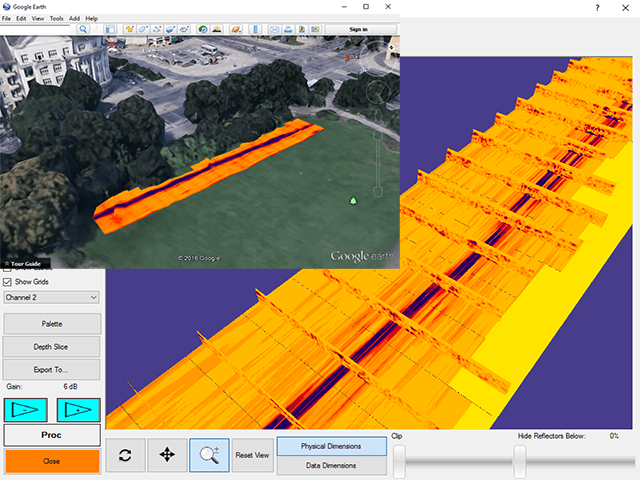
Task: Toggle the Show Grids checkbox
Action: pos(9,282)
